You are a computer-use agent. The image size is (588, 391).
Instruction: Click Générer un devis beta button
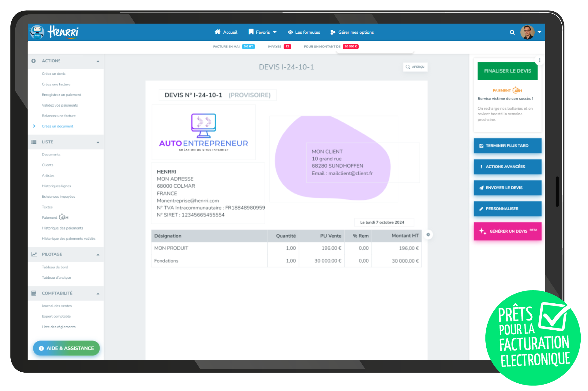[507, 231]
